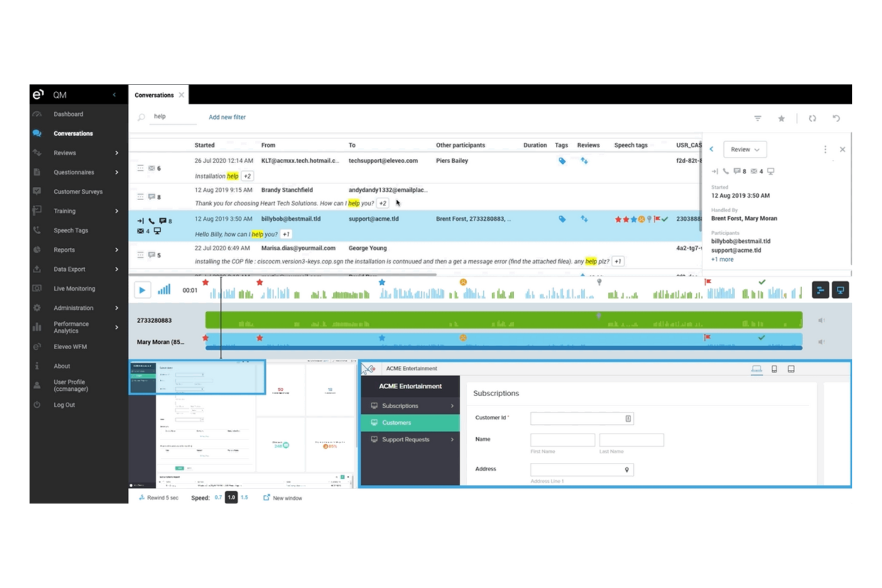Click the phone icon in the review detail panel
The image size is (882, 588).
point(727,171)
